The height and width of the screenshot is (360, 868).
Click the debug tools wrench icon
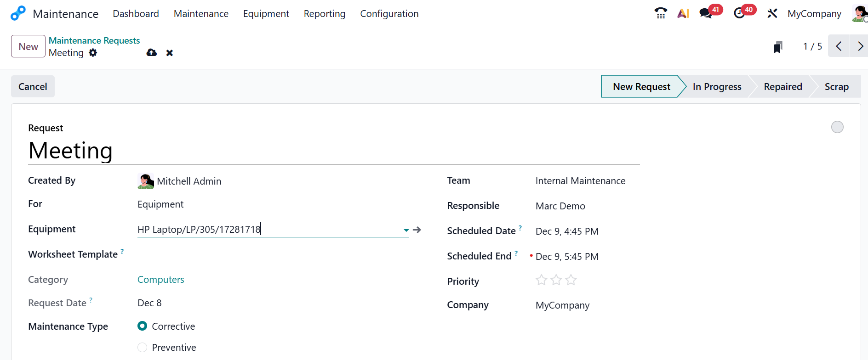pos(772,13)
